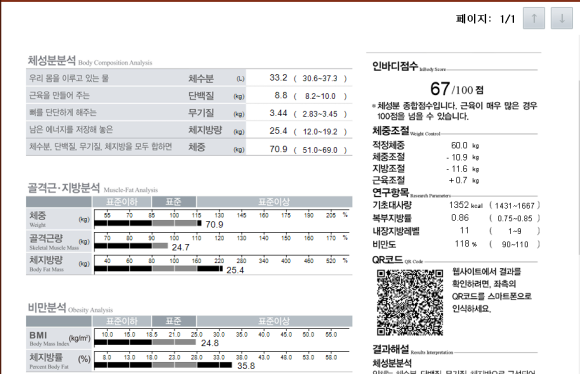The width and height of the screenshot is (580, 374).
Task: Click the page indicator '1/1'
Action: [508, 18]
